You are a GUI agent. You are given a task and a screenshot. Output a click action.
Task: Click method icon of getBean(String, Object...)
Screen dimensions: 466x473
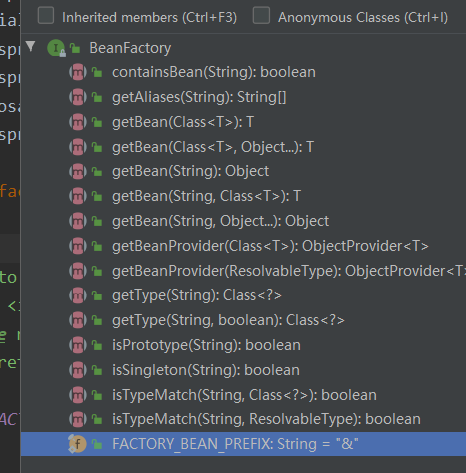(78, 221)
